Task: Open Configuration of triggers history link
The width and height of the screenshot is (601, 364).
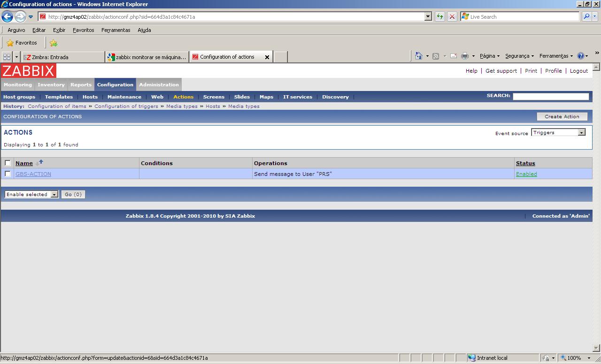Action: [126, 106]
